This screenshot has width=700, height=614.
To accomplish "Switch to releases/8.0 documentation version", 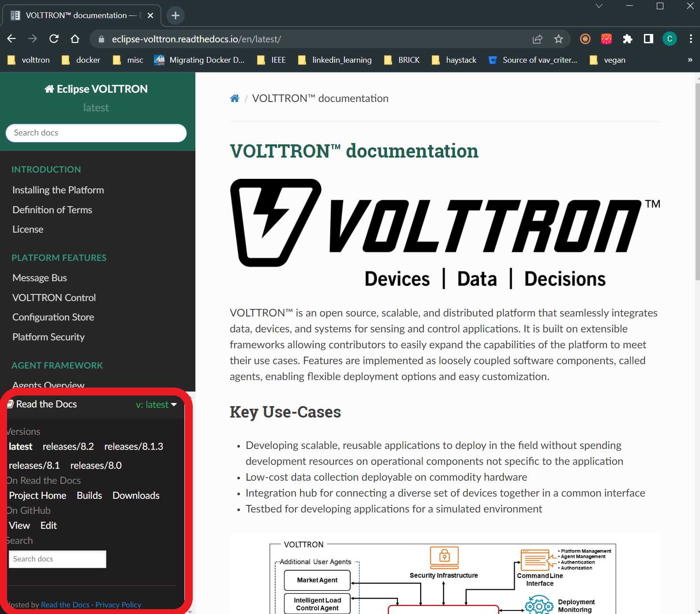I will pyautogui.click(x=96, y=466).
